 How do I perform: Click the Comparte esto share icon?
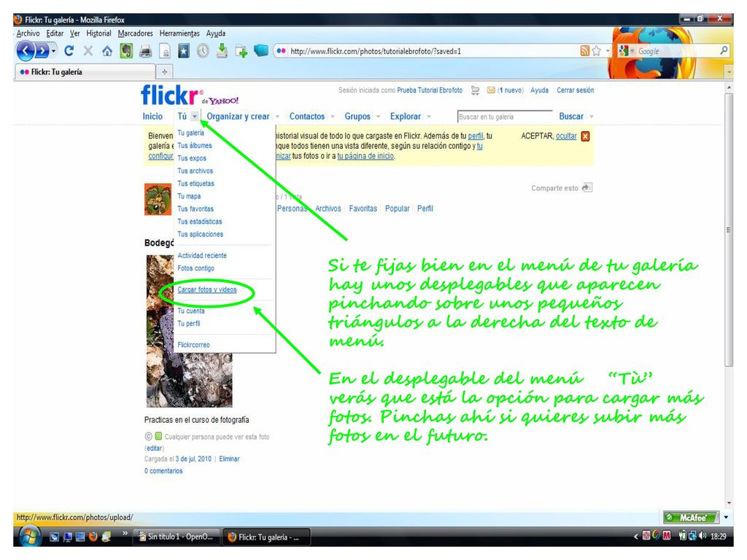tap(587, 187)
